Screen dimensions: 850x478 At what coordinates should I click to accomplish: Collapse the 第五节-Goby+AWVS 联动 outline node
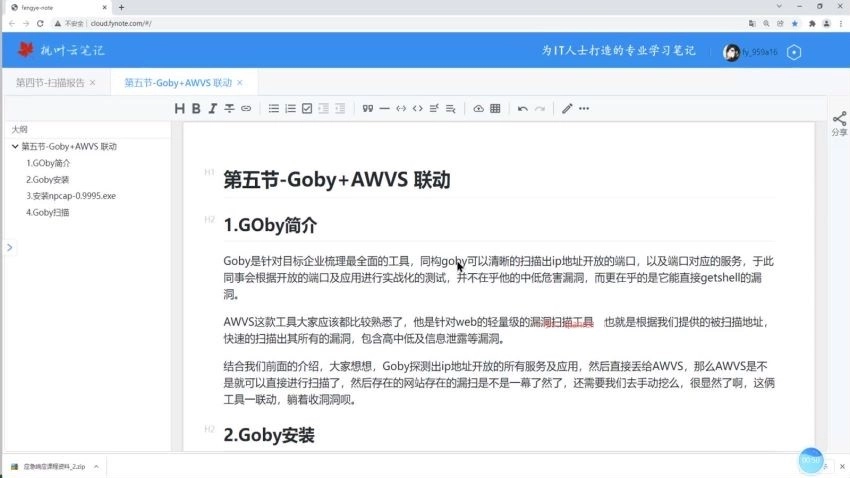(x=15, y=146)
